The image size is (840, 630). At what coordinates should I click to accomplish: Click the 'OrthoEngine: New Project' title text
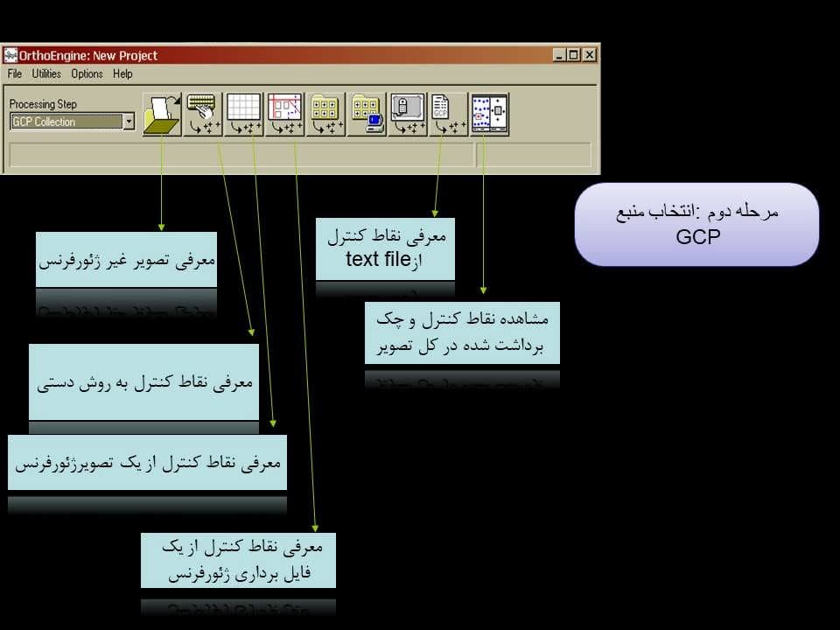[x=88, y=56]
